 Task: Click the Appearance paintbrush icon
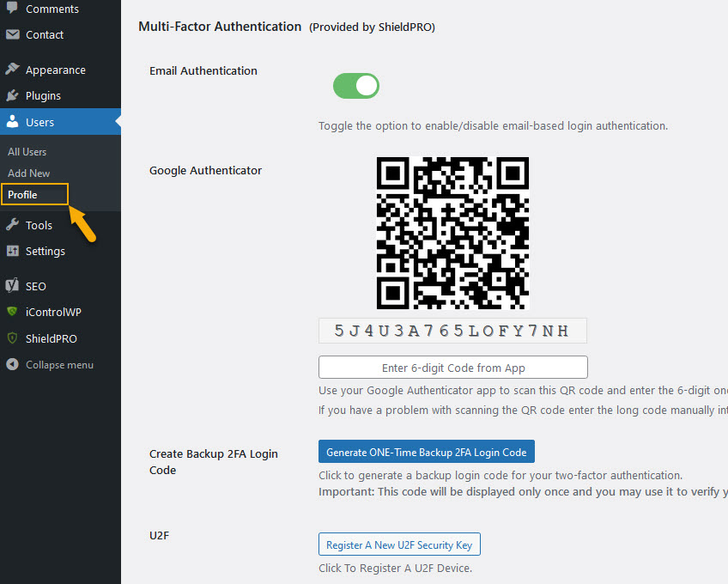coord(13,70)
